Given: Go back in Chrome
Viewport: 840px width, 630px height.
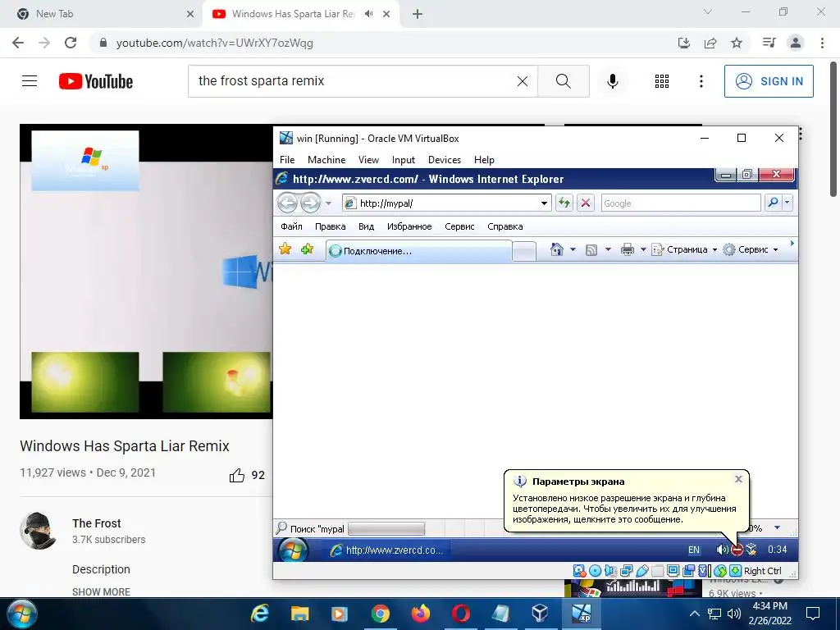Looking at the screenshot, I should [18, 43].
